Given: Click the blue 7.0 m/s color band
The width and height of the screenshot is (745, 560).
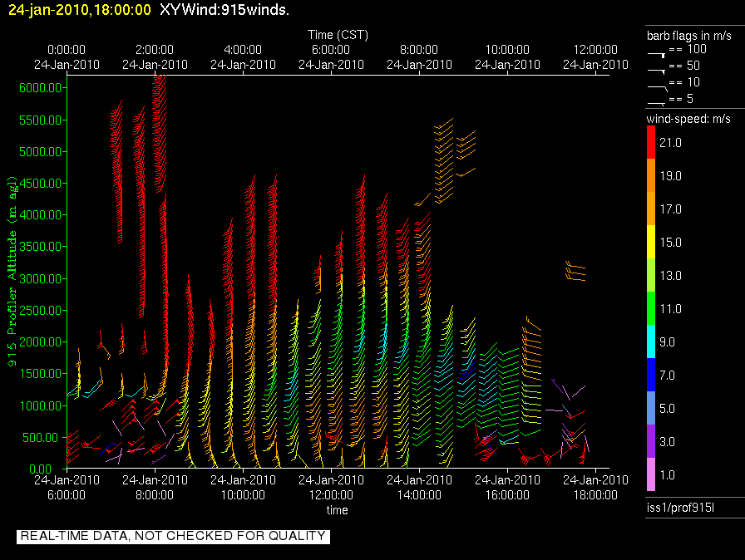Looking at the screenshot, I should click(x=651, y=375).
